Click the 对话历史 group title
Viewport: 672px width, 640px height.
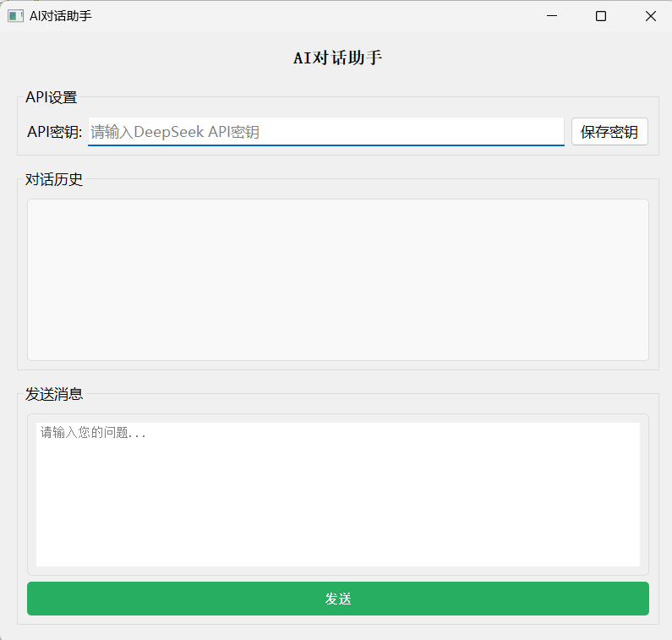tap(53, 179)
